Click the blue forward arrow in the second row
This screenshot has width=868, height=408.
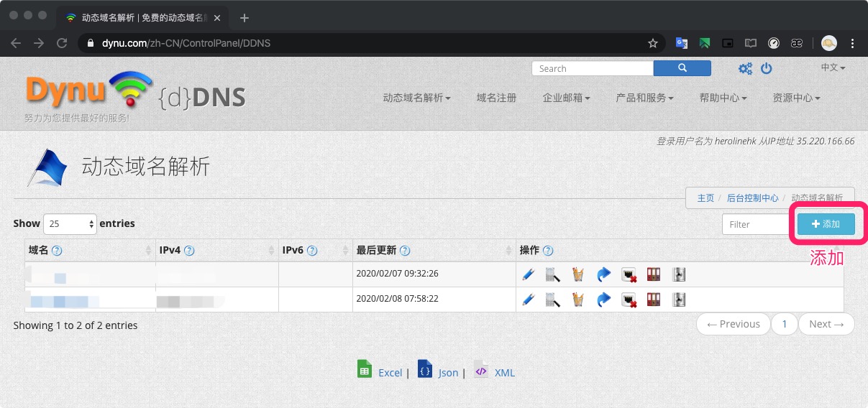(x=603, y=300)
